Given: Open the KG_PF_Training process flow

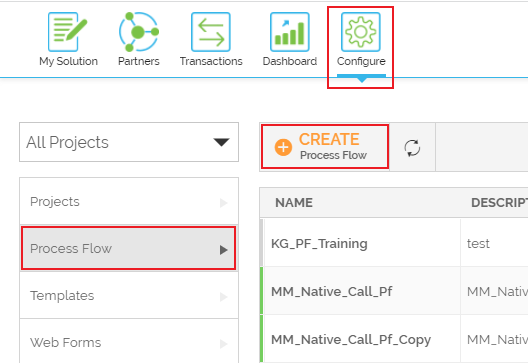Looking at the screenshot, I should click(319, 243).
